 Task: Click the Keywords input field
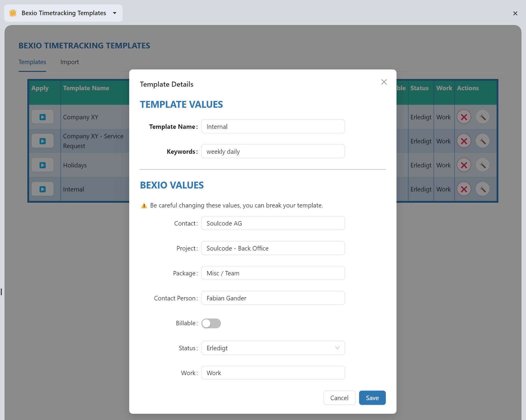pyautogui.click(x=273, y=151)
